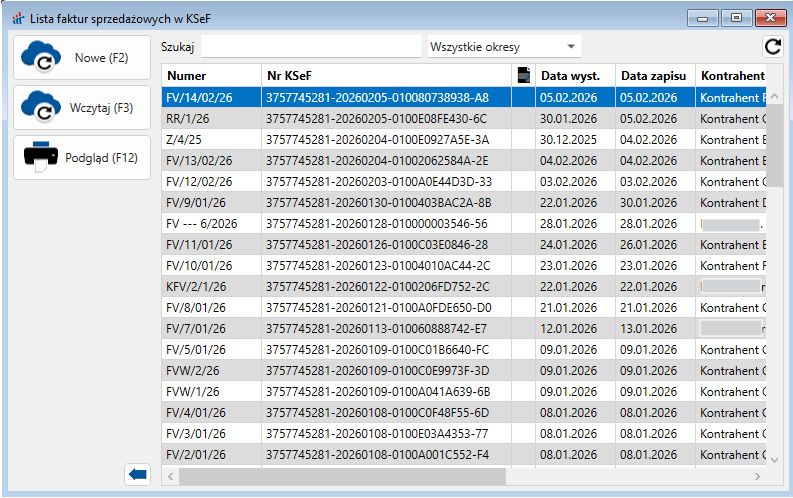Click the Wczytaj (F3) cloud sync button

[x=81, y=108]
